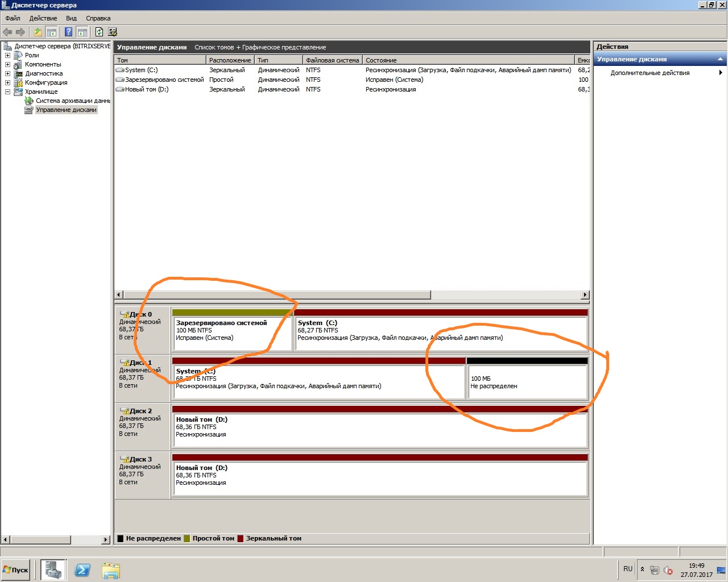Open Help via blue question mark icon
The height and width of the screenshot is (582, 728).
point(69,32)
